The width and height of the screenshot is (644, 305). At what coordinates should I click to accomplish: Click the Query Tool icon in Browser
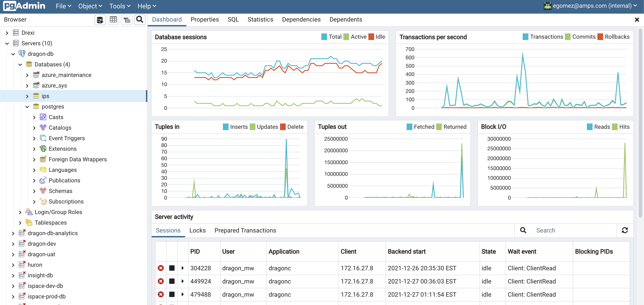(x=100, y=20)
